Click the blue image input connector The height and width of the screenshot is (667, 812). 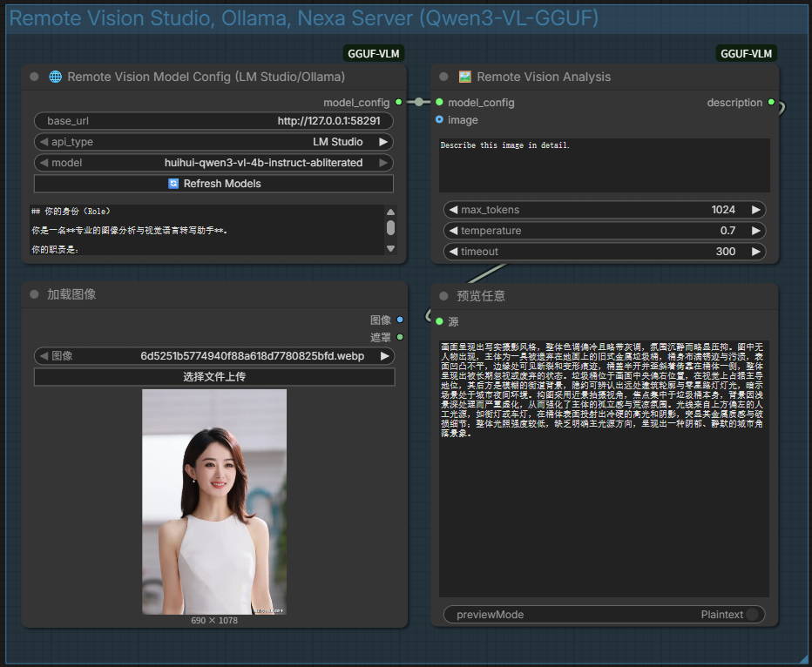439,119
